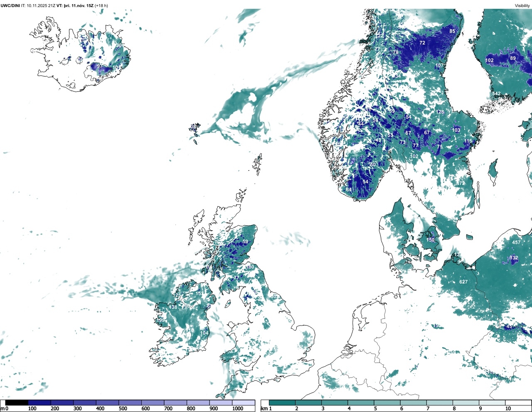Click the value 73 on the map
Viewport: 532px width, 412px height.
click(402, 142)
